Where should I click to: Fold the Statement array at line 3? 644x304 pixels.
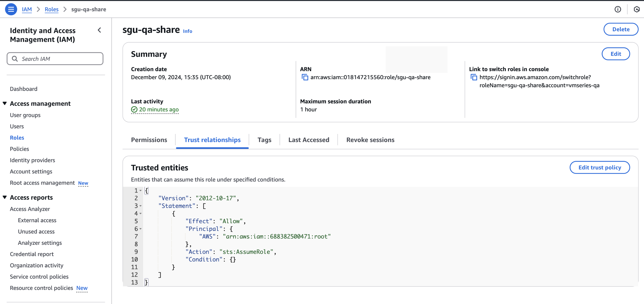click(x=141, y=206)
